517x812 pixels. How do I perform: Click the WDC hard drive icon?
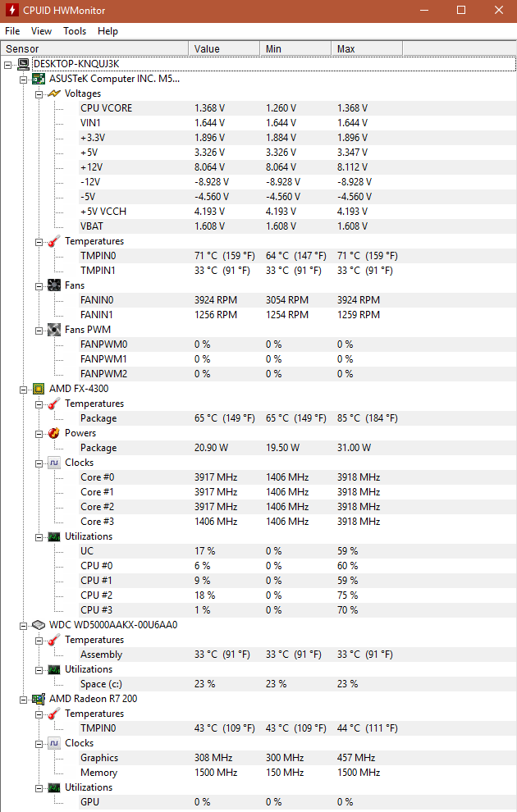[39, 625]
